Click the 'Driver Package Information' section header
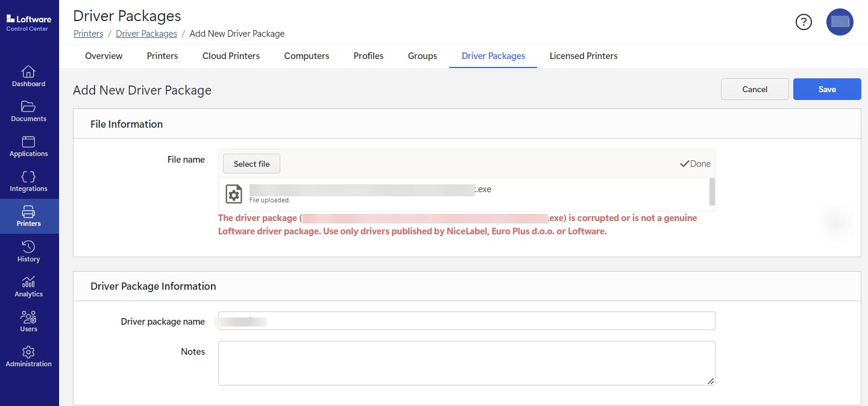The height and width of the screenshot is (406, 868). pyautogui.click(x=153, y=286)
